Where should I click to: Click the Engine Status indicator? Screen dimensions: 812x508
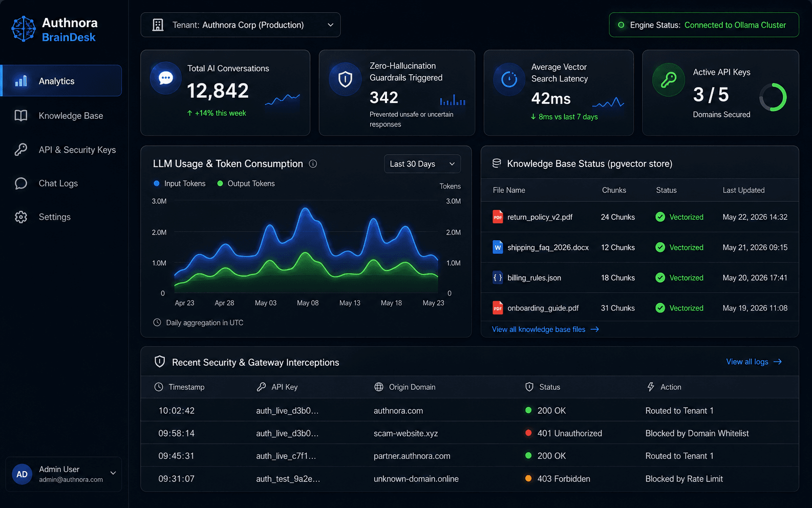(704, 25)
